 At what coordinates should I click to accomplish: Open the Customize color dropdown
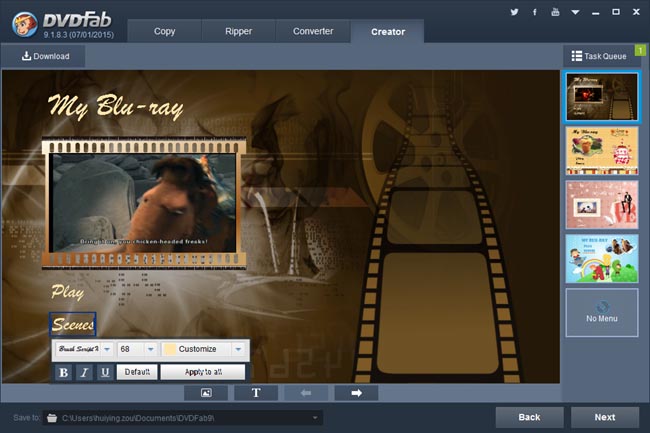238,349
